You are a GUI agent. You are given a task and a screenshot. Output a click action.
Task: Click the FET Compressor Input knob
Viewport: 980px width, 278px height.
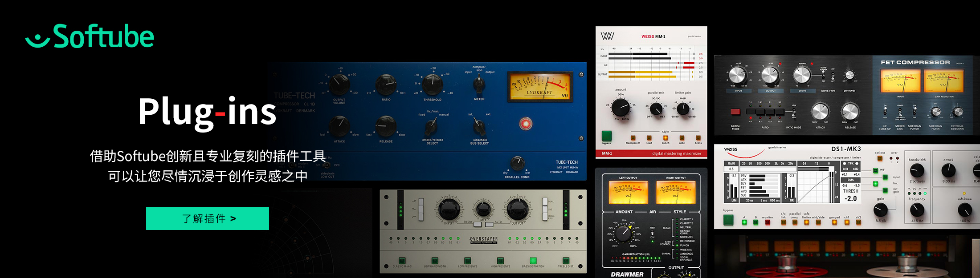(738, 76)
